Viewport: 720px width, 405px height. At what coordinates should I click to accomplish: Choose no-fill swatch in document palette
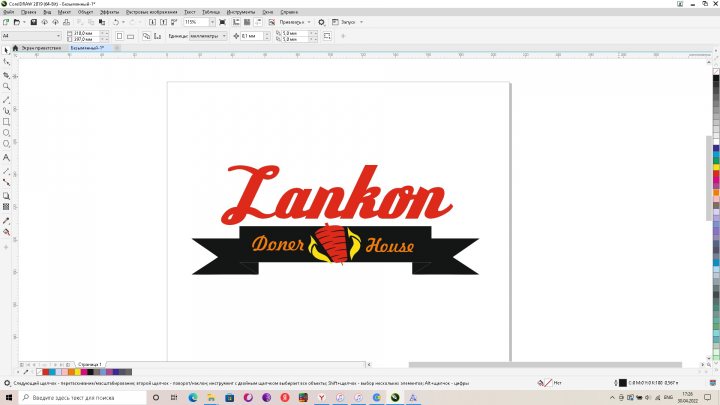[39, 372]
